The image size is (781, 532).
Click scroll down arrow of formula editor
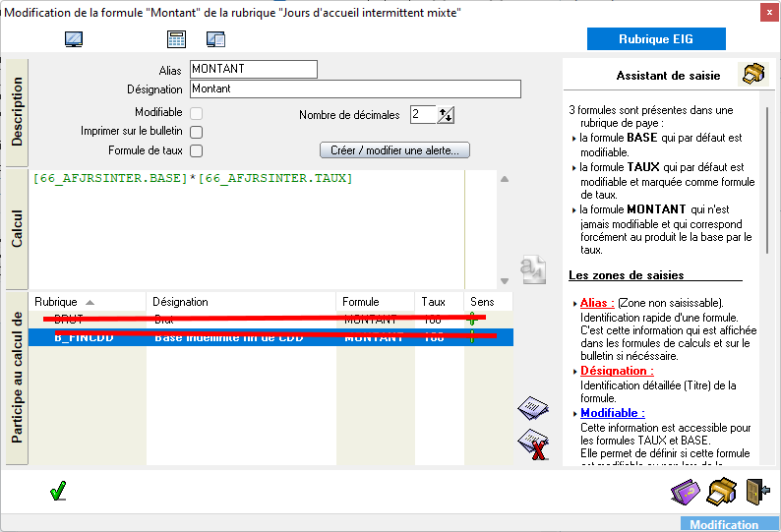(505, 281)
